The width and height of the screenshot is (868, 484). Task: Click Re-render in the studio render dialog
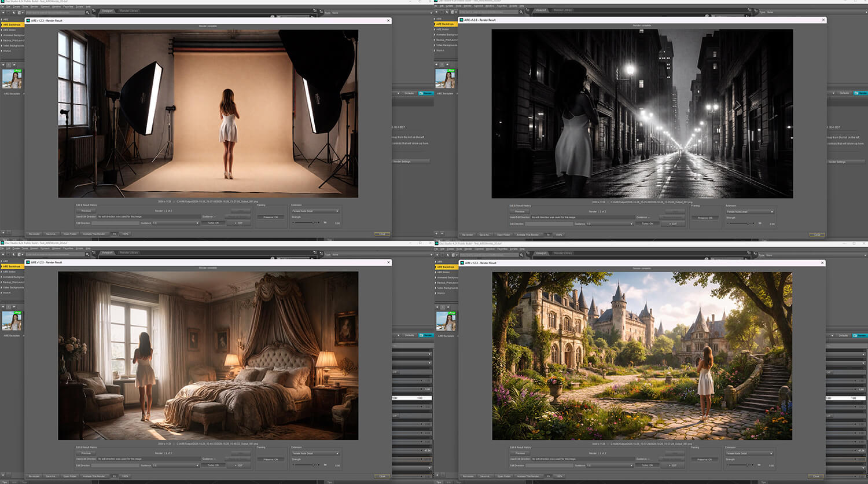coord(34,234)
